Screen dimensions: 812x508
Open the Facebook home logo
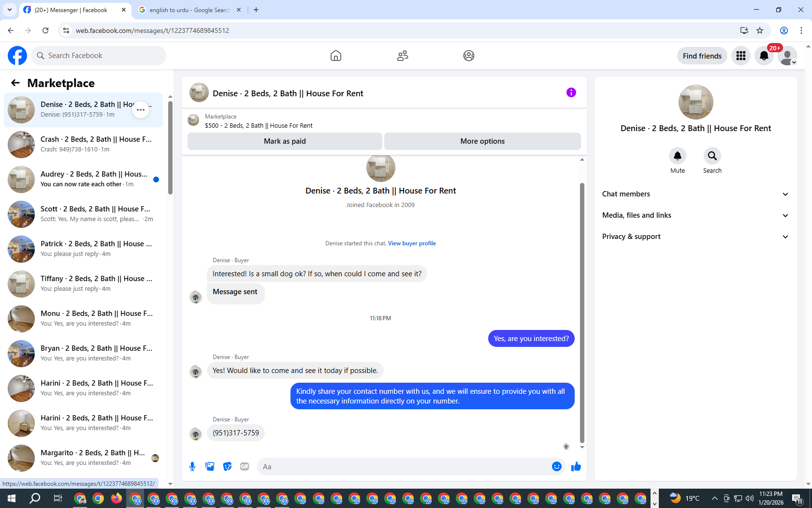point(17,56)
